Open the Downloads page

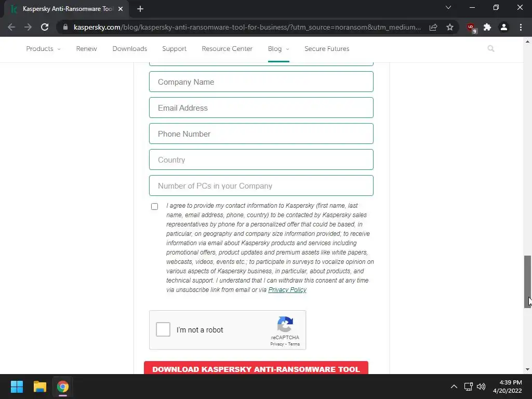[x=129, y=48]
